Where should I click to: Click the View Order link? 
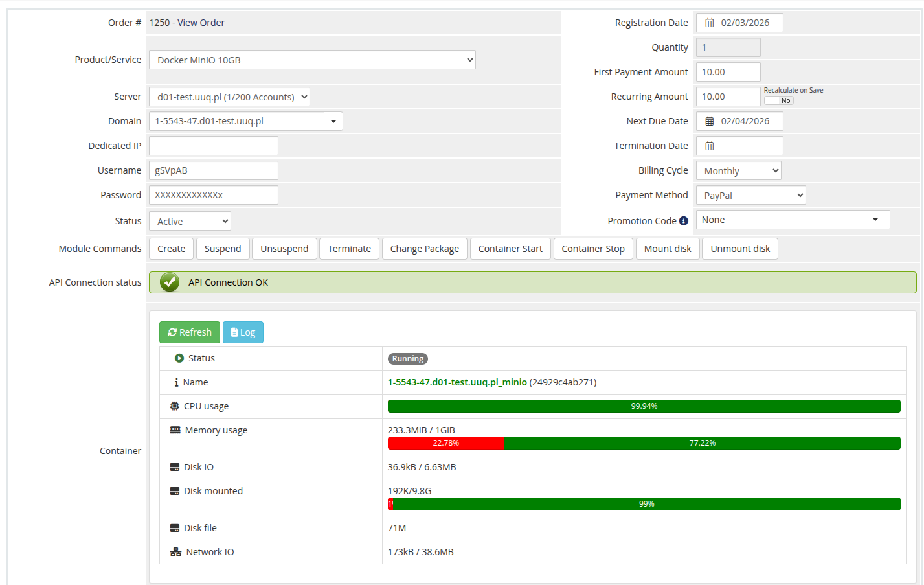pos(201,22)
